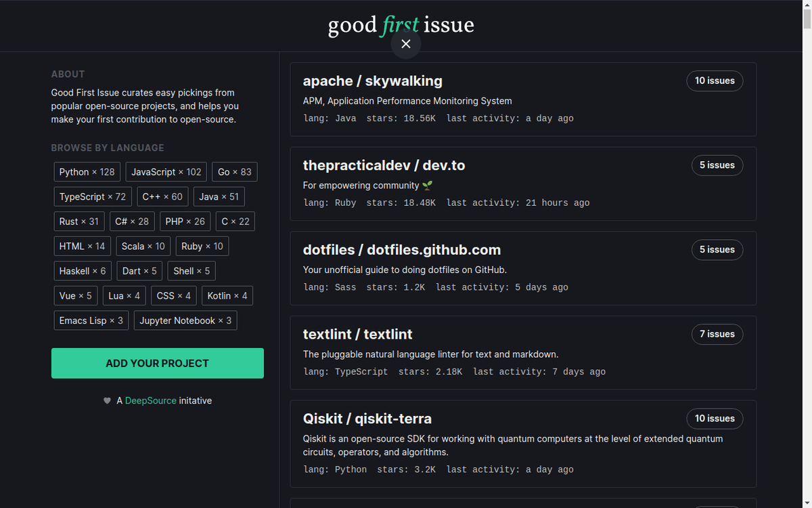812x508 pixels.
Task: Show PHP × 26 projects
Action: click(185, 221)
